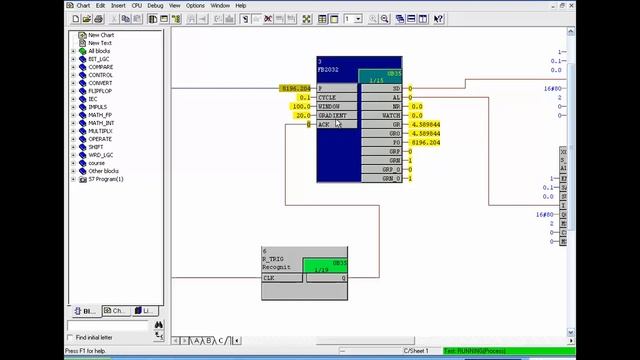Image resolution: width=640 pixels, height=360 pixels.
Task: Open the Debug menu
Action: (155, 5)
